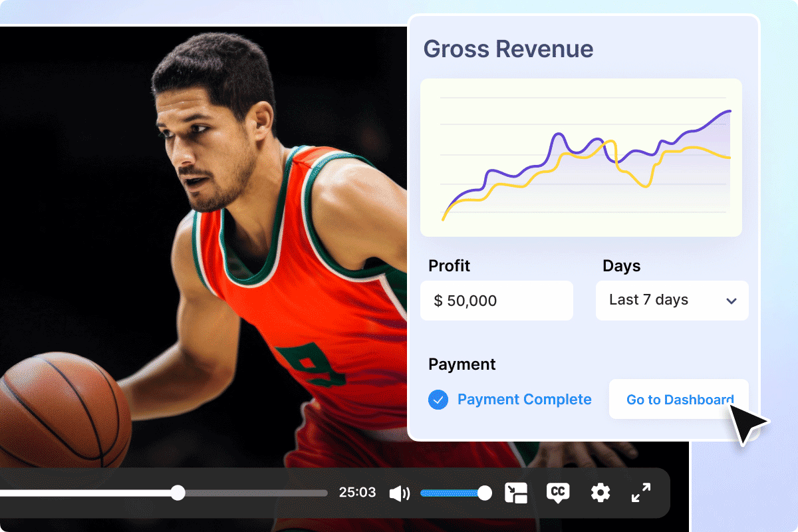
Task: Click the Gross Revenue heading
Action: click(x=508, y=49)
